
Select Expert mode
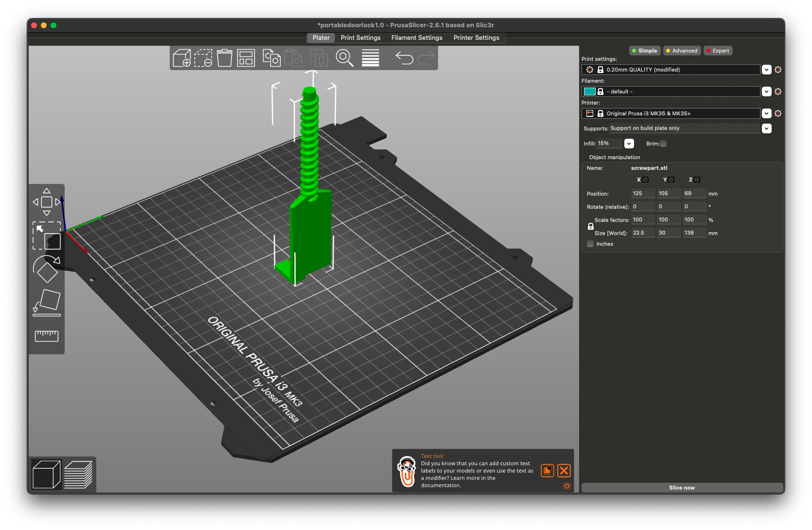(x=718, y=51)
